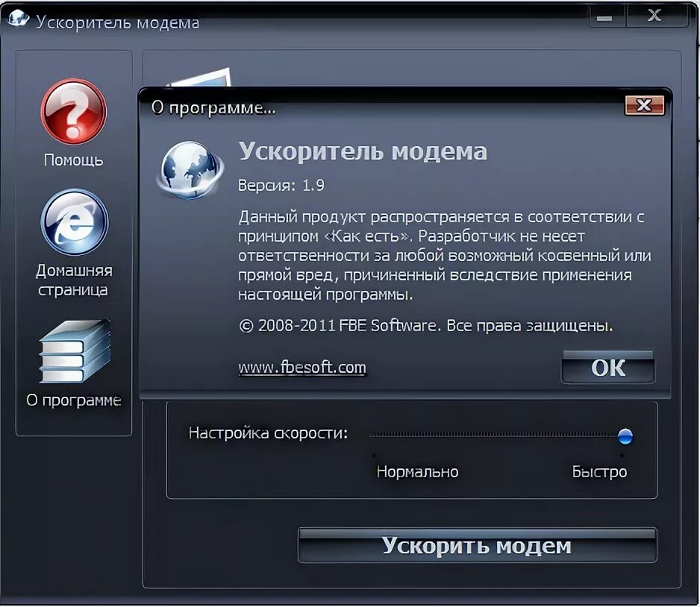Open the Домашняя страница browser icon
The width and height of the screenshot is (700, 607).
point(75,222)
